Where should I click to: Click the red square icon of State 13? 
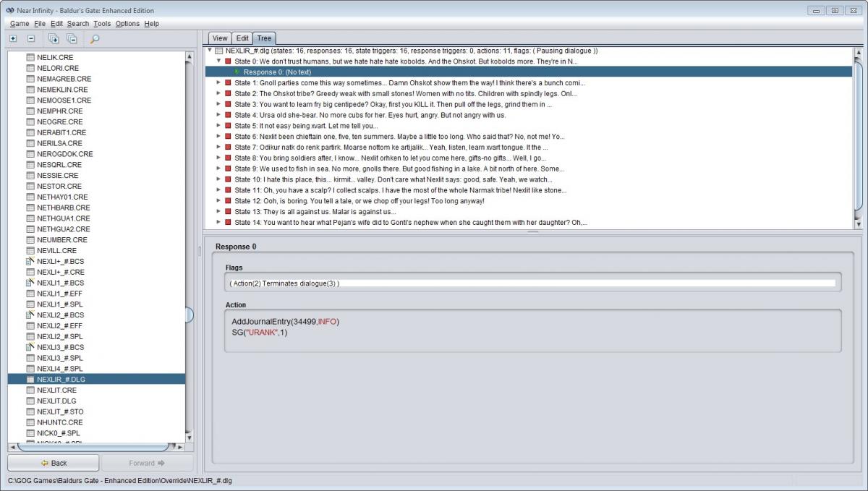point(228,212)
